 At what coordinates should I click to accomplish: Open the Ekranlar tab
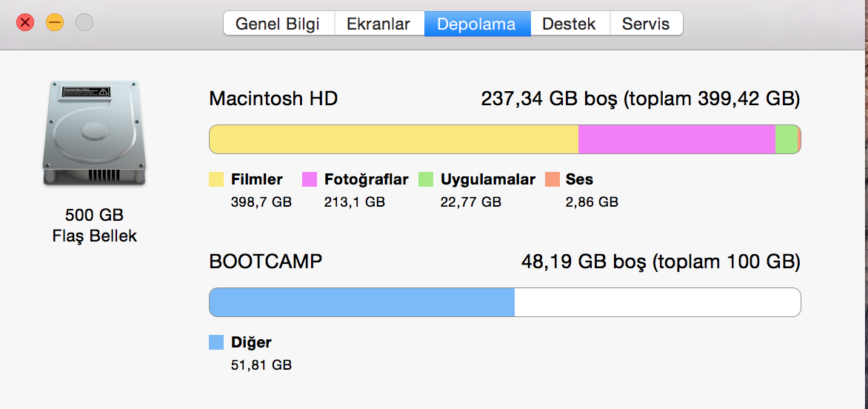pyautogui.click(x=379, y=24)
